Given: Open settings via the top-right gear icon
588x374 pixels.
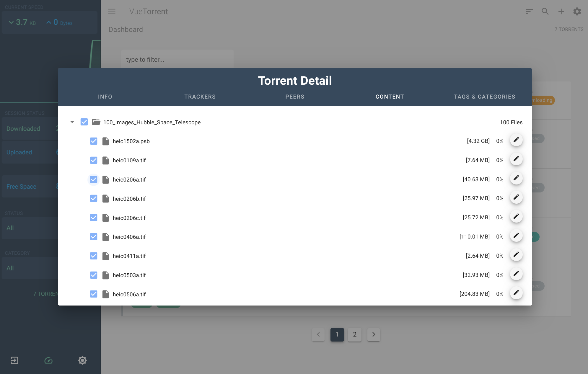Looking at the screenshot, I should pos(577,12).
